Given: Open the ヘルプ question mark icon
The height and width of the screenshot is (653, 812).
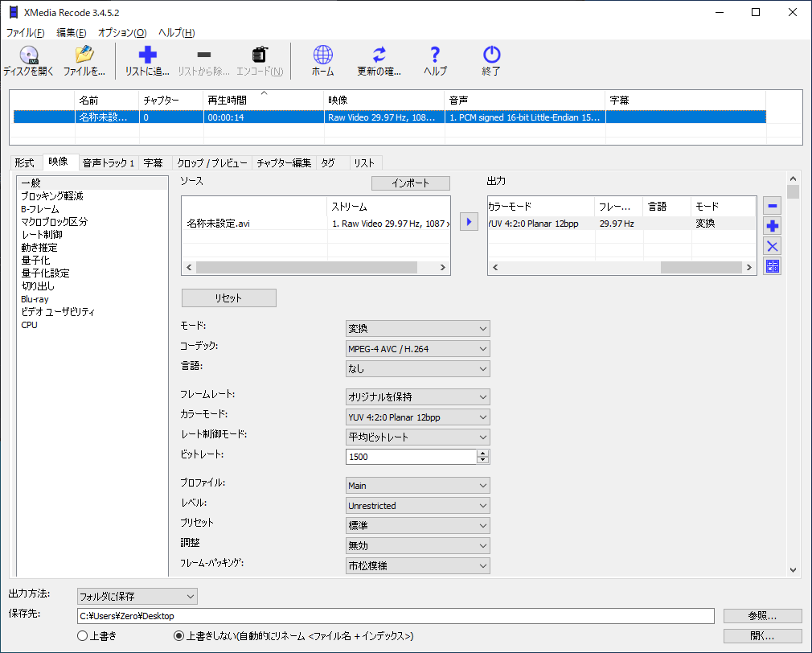Looking at the screenshot, I should coord(435,55).
